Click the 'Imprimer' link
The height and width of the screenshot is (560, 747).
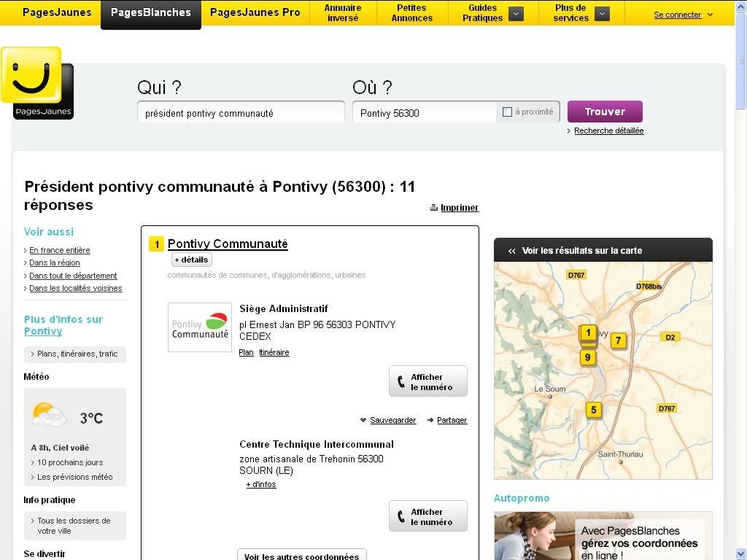pyautogui.click(x=460, y=208)
